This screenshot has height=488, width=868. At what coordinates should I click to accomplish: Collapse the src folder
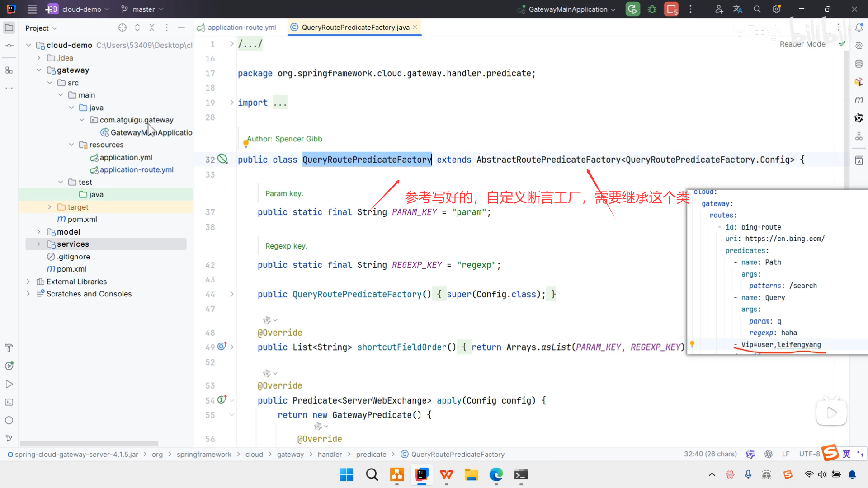tap(50, 83)
